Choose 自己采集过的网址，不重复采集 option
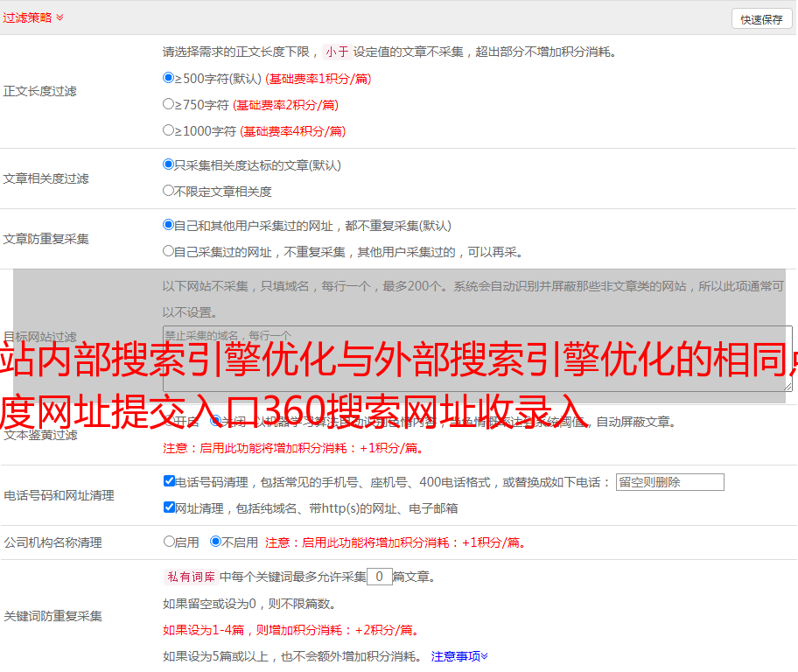798x672 pixels. tap(169, 251)
